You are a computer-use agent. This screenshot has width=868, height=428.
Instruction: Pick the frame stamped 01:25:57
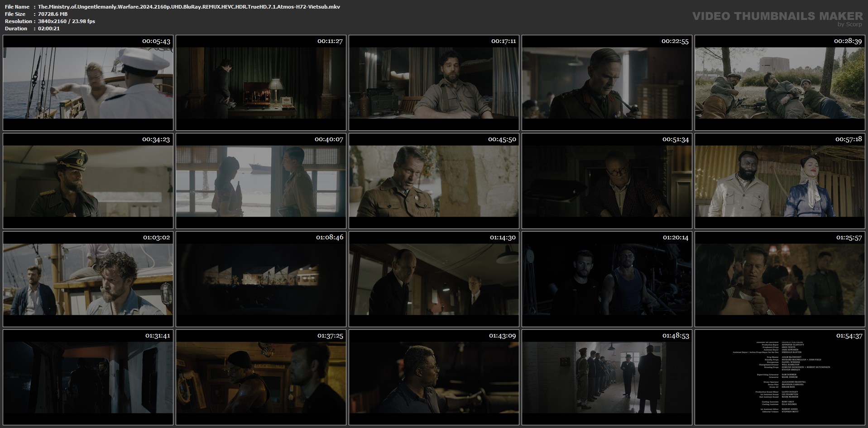[780, 279]
